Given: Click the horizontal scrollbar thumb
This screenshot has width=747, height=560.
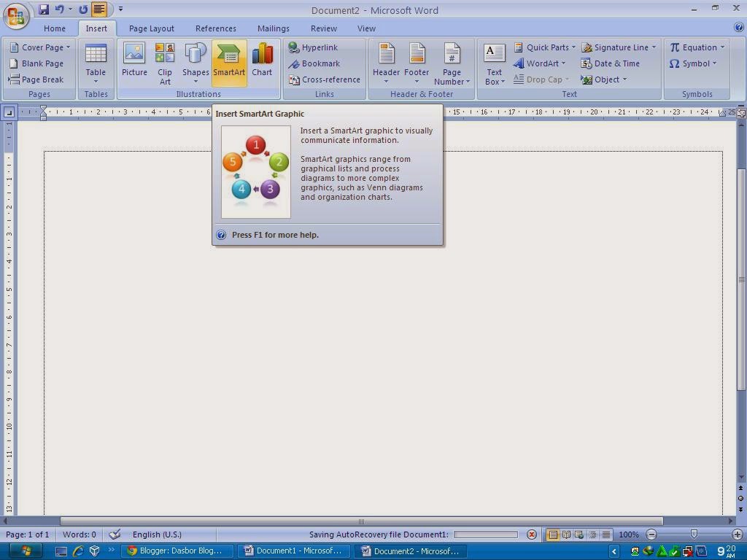Looking at the screenshot, I should point(362,521).
